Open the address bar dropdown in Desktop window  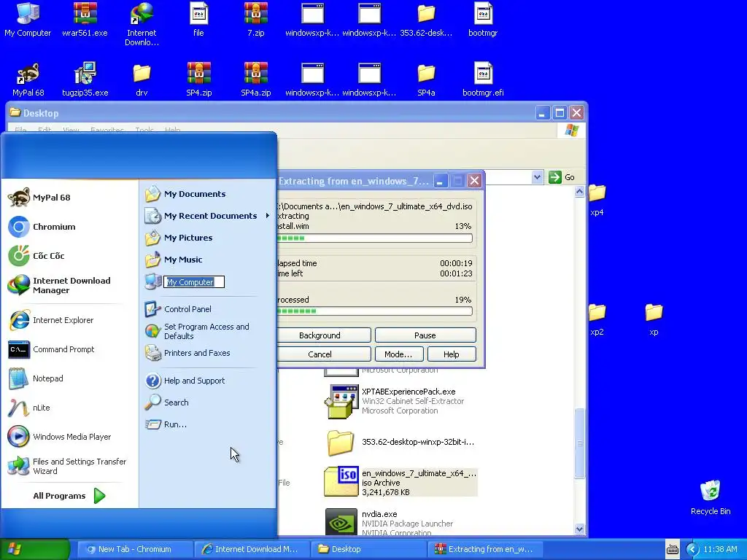(x=537, y=177)
